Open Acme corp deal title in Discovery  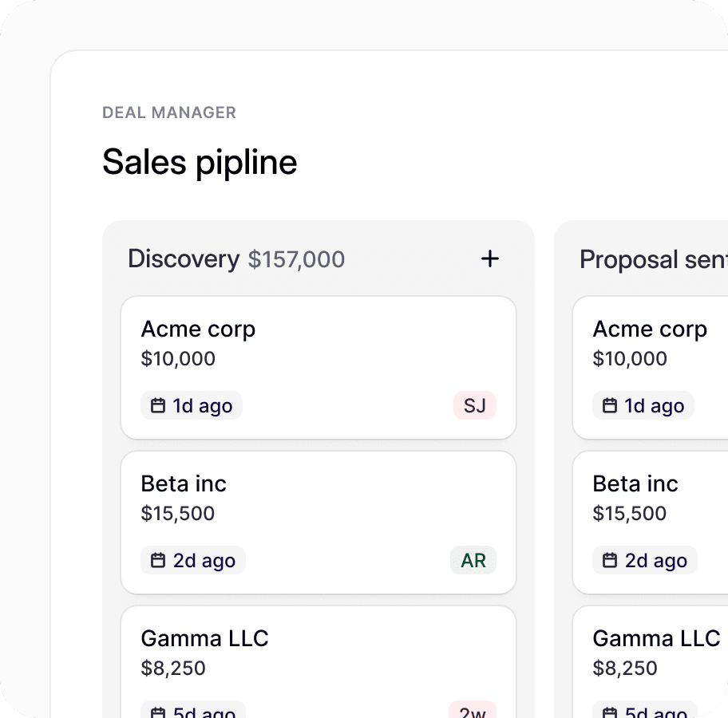click(x=198, y=329)
